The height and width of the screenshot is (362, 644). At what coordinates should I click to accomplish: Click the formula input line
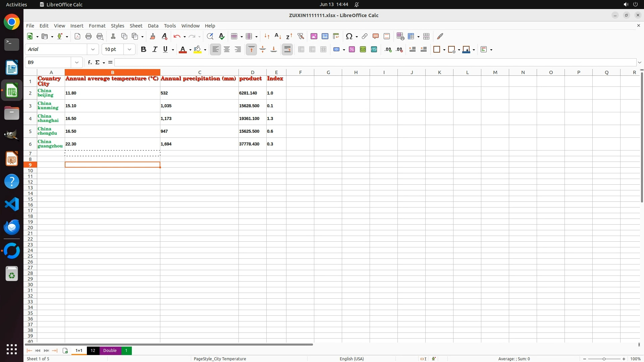pos(375,62)
